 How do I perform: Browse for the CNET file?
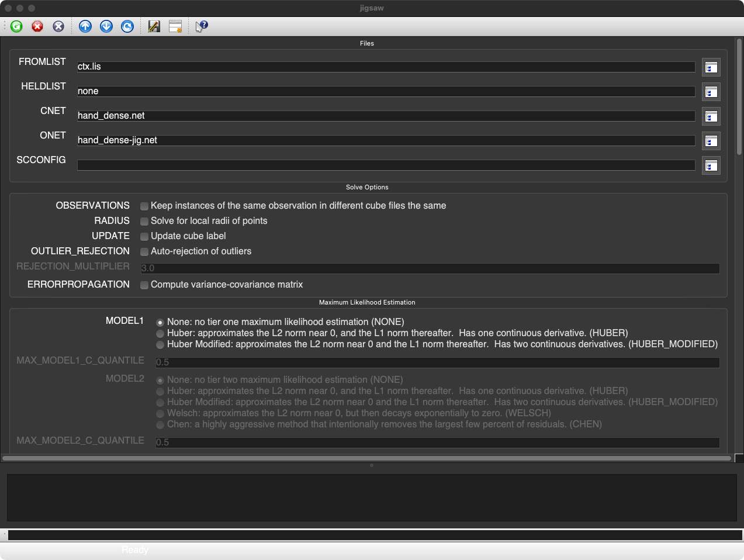pyautogui.click(x=711, y=116)
